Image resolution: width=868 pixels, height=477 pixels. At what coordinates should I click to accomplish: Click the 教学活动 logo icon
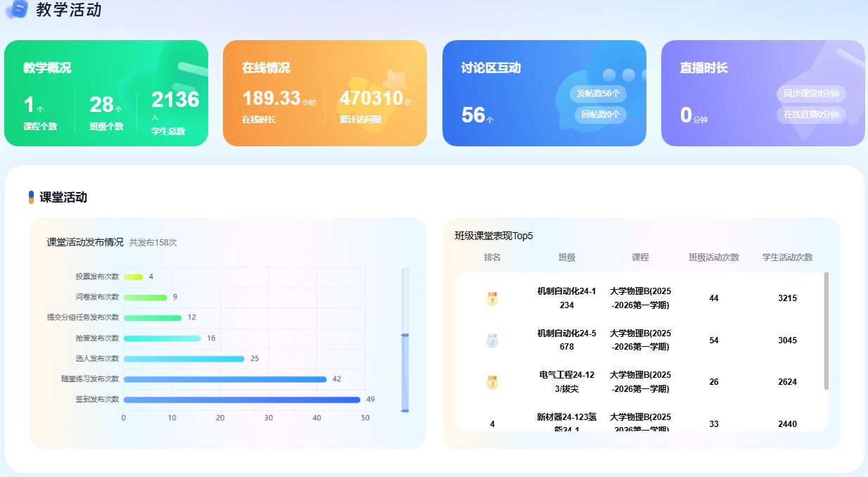(16, 9)
